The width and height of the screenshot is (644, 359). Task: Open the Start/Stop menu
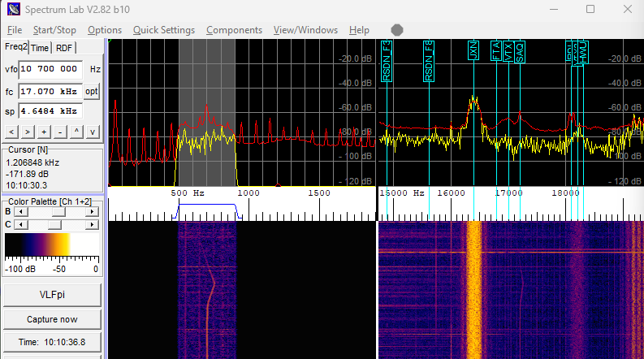tap(54, 30)
